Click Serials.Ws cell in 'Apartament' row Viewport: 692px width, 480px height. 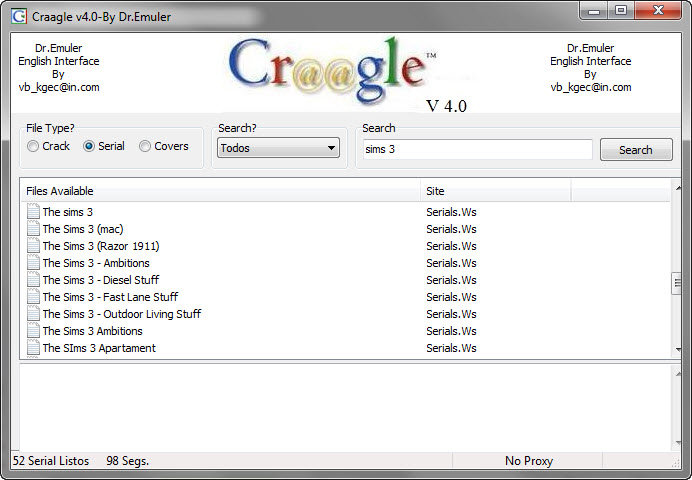click(x=451, y=348)
